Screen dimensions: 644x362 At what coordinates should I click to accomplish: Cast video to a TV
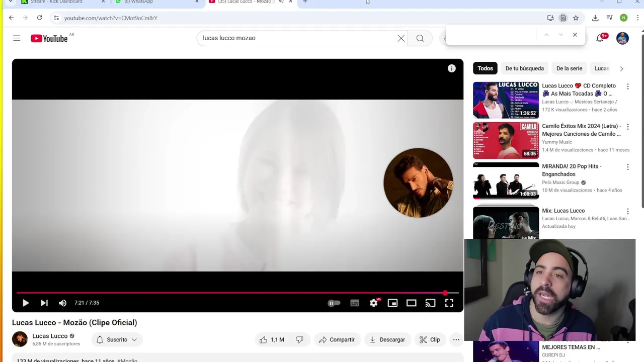coord(430,303)
